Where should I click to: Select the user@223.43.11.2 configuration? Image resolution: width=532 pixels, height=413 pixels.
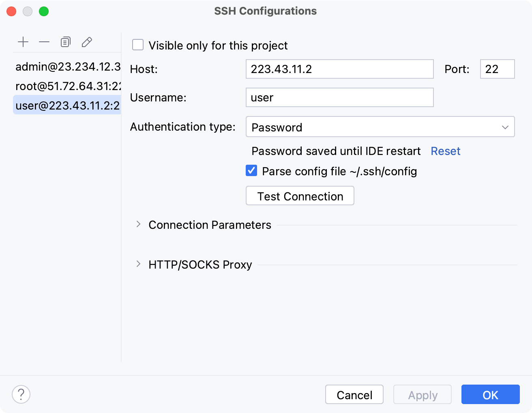tap(61, 105)
